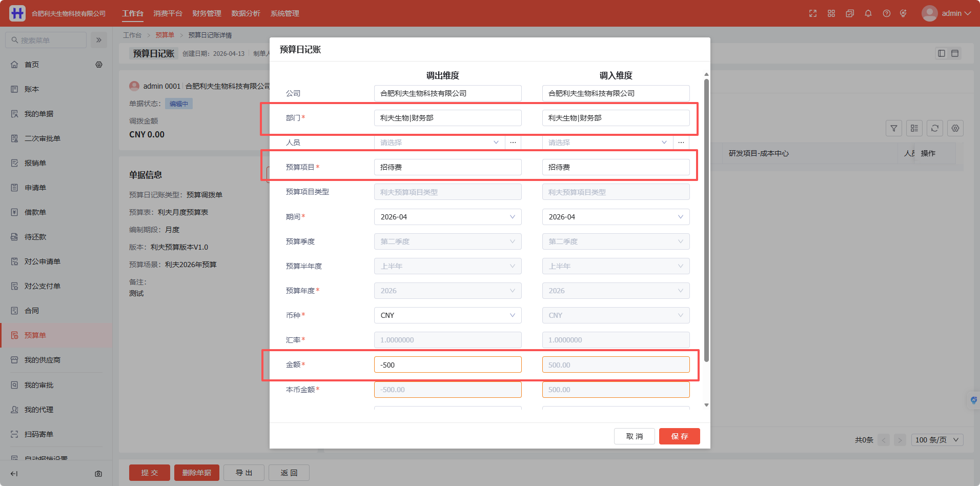Click transfer-out 金额 field with -500
Image resolution: width=980 pixels, height=486 pixels.
pyautogui.click(x=448, y=364)
